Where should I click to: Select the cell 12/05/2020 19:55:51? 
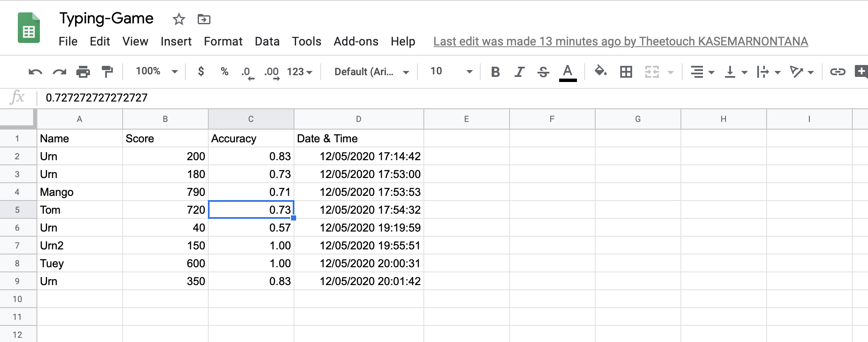point(359,246)
